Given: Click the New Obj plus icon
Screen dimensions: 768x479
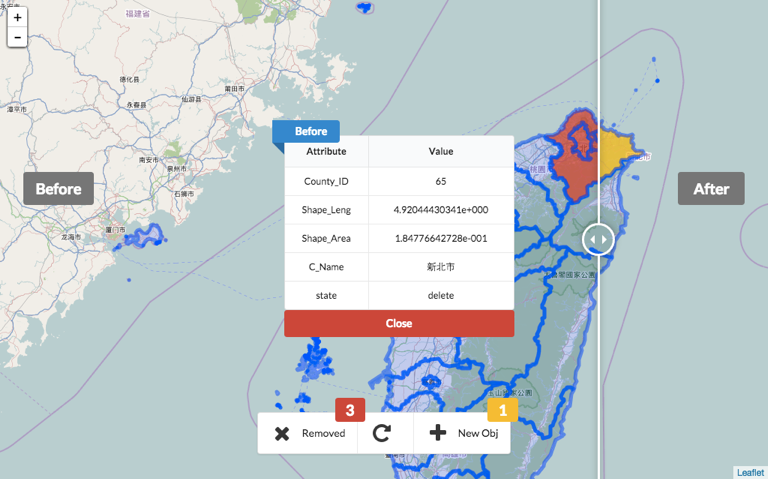Looking at the screenshot, I should 437,432.
